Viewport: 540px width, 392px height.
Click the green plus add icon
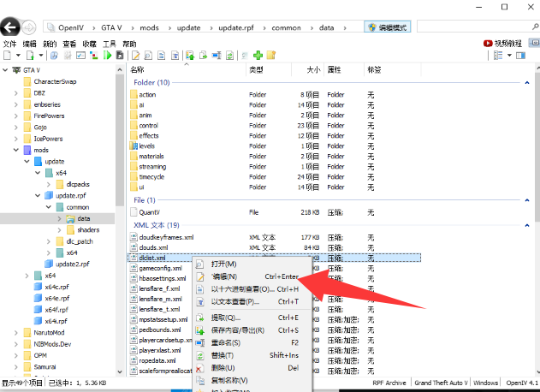[x=258, y=55]
